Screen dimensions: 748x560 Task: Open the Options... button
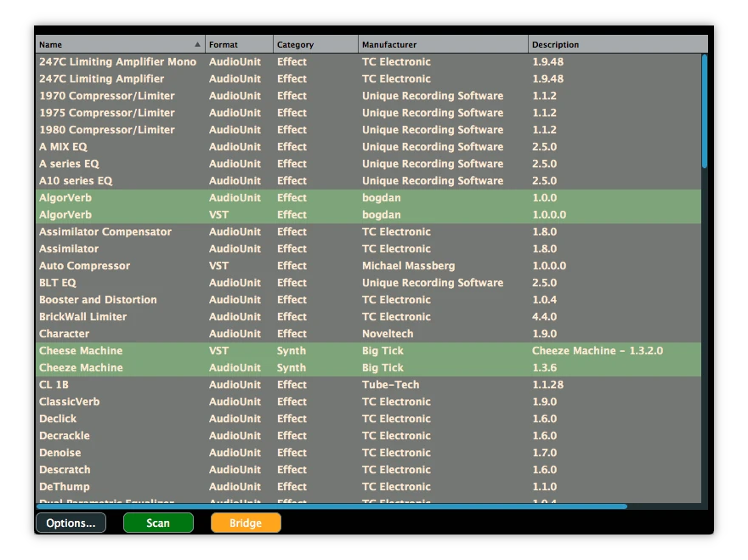71,523
